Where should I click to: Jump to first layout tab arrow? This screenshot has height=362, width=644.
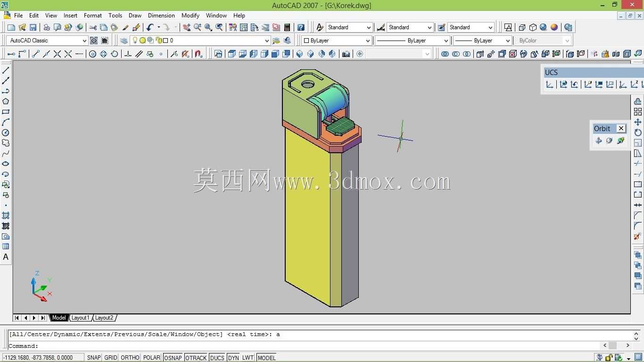point(17,318)
